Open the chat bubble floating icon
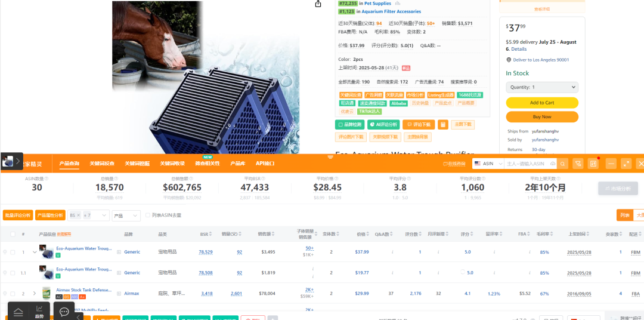The height and width of the screenshot is (320, 644). pos(64,312)
